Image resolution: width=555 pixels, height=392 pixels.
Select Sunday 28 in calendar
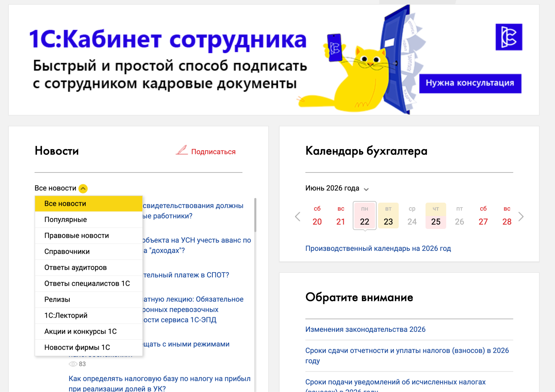coord(507,216)
